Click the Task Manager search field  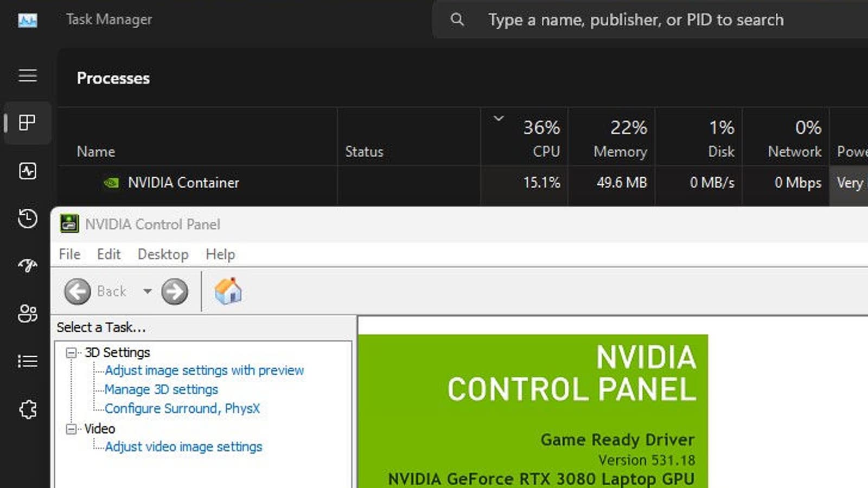[651, 20]
